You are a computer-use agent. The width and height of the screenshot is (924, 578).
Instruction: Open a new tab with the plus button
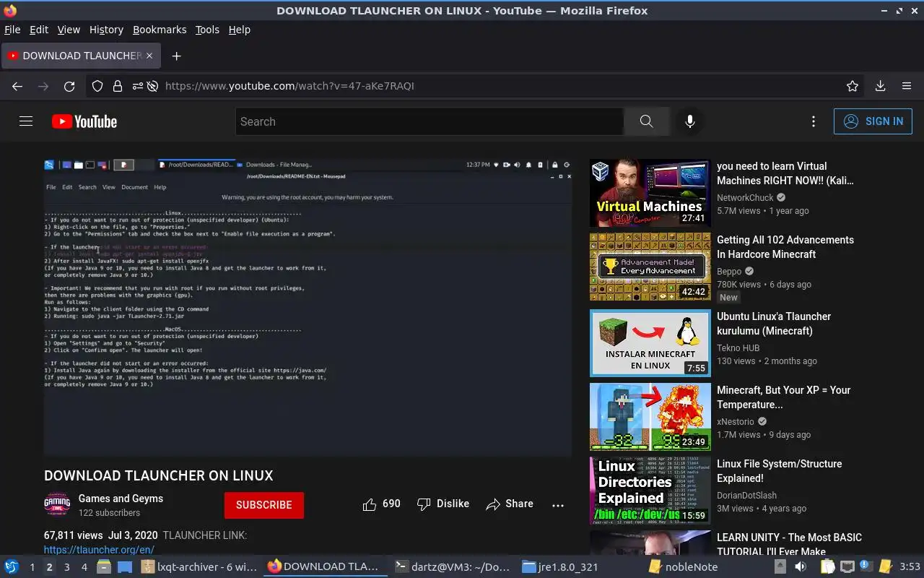[176, 56]
